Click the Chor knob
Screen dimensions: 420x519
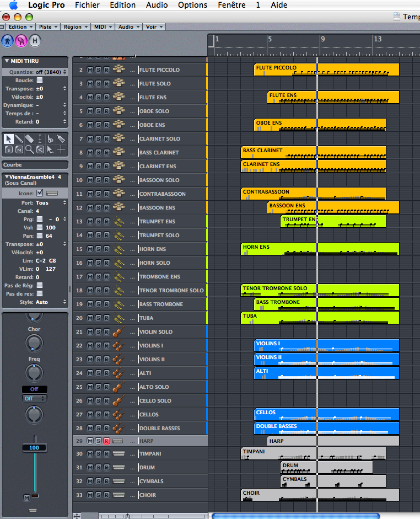(34, 343)
